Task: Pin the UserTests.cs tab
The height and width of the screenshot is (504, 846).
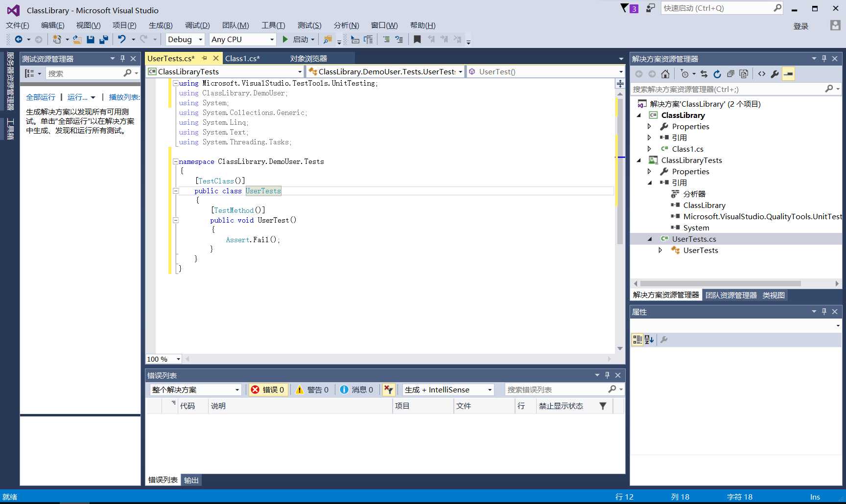Action: click(205, 58)
